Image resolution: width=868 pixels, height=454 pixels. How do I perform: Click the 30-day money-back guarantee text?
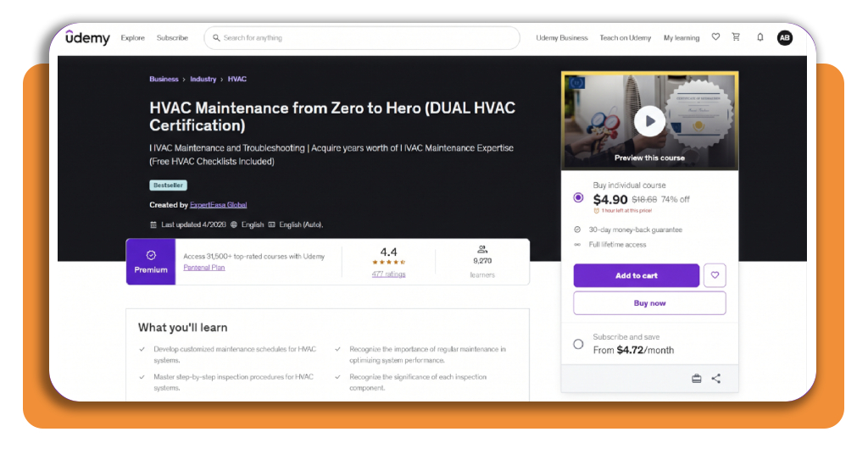(636, 230)
